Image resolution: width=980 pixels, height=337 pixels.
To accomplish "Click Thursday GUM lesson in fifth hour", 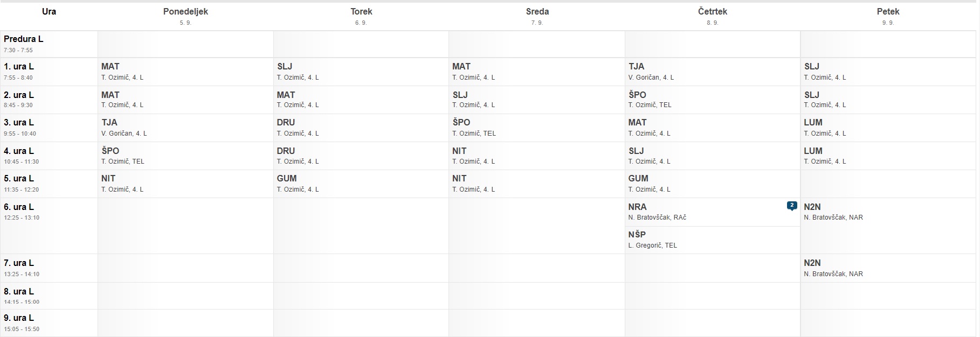I will [x=712, y=184].
